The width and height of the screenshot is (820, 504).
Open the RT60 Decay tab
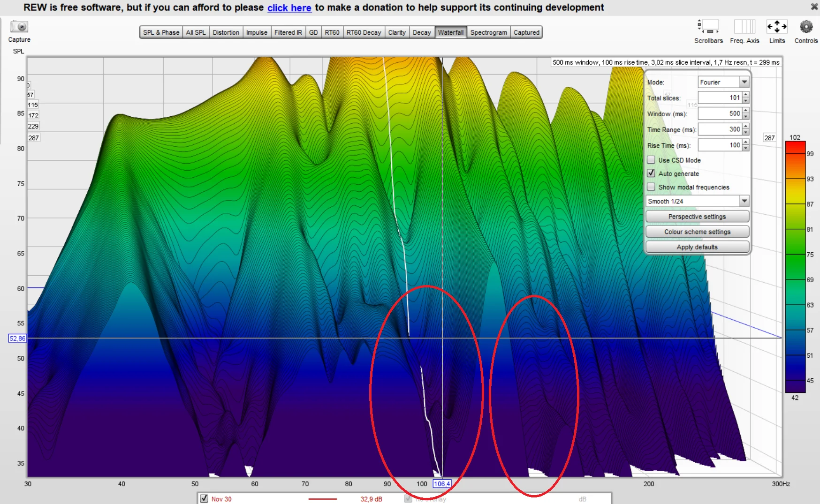364,32
